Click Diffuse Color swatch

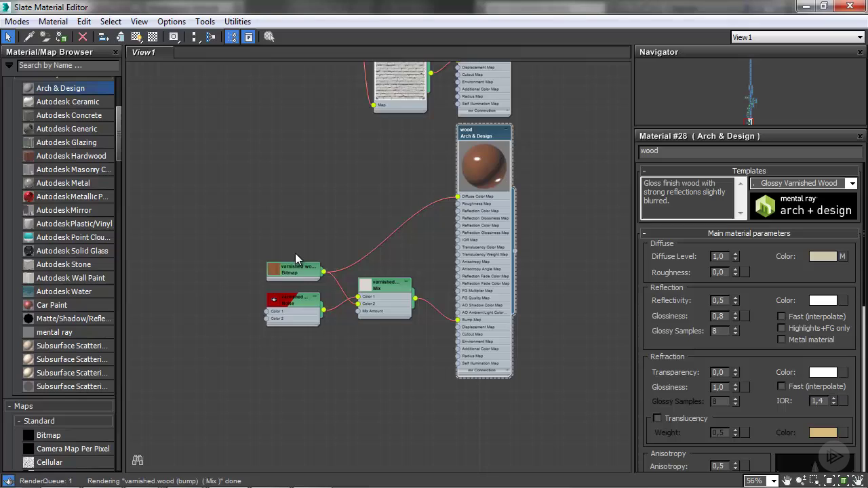coord(823,256)
